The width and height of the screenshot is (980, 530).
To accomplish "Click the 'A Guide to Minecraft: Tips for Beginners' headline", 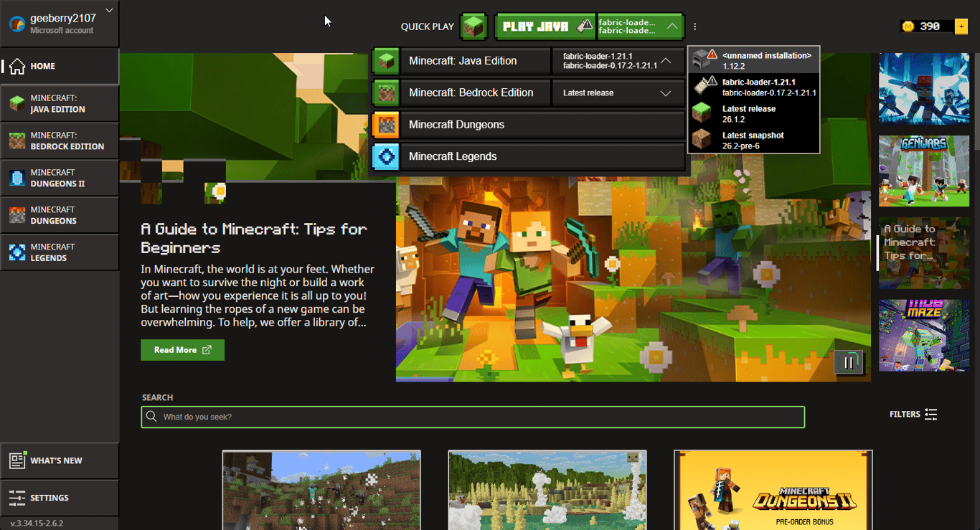I will coord(254,238).
